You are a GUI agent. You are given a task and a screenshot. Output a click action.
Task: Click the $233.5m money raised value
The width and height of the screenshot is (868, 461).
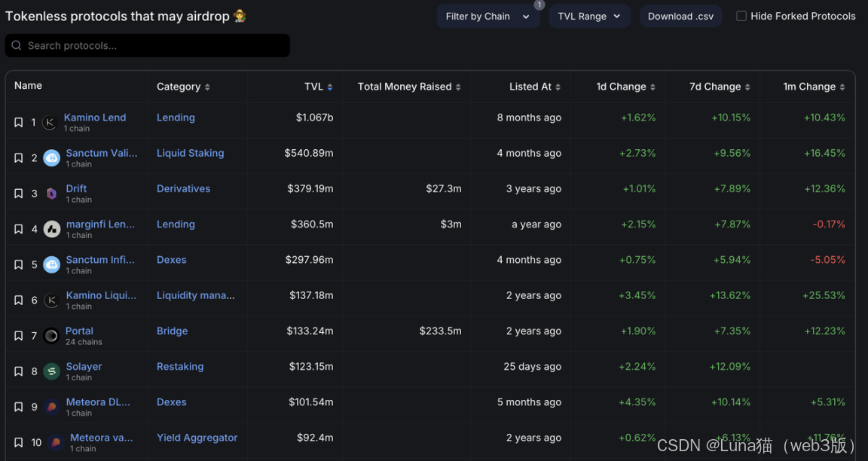(x=440, y=331)
